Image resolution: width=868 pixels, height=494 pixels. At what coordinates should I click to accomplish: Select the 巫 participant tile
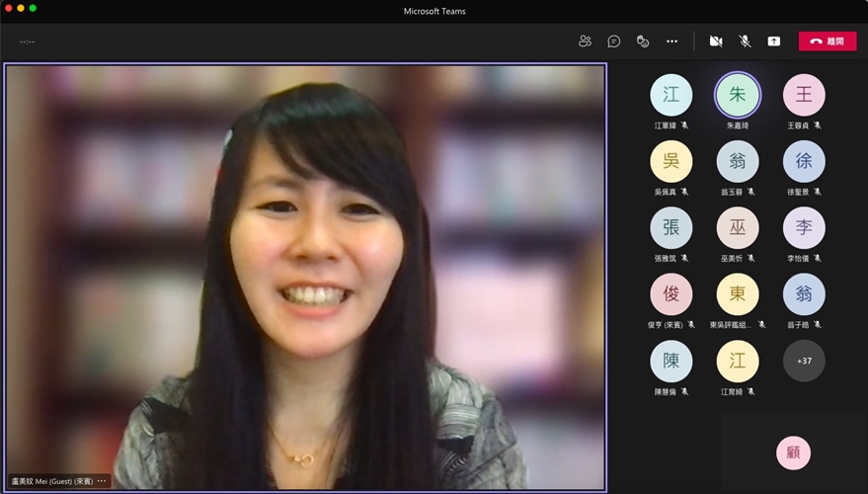pos(737,227)
